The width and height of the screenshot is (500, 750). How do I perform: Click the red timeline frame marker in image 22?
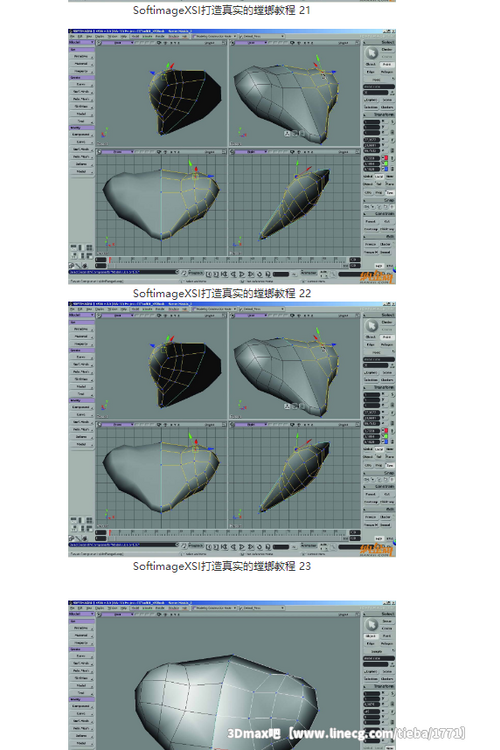click(110, 260)
